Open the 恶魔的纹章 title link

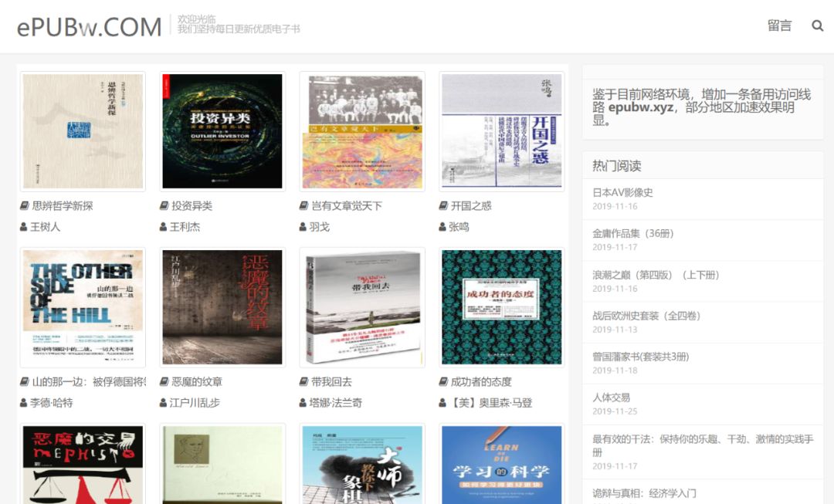click(x=197, y=382)
